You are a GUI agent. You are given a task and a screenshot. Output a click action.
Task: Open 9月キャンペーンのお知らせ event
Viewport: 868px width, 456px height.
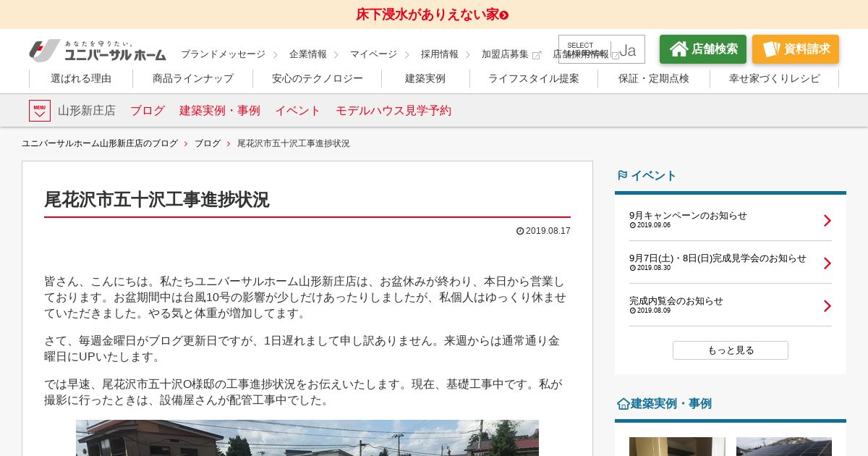point(688,215)
